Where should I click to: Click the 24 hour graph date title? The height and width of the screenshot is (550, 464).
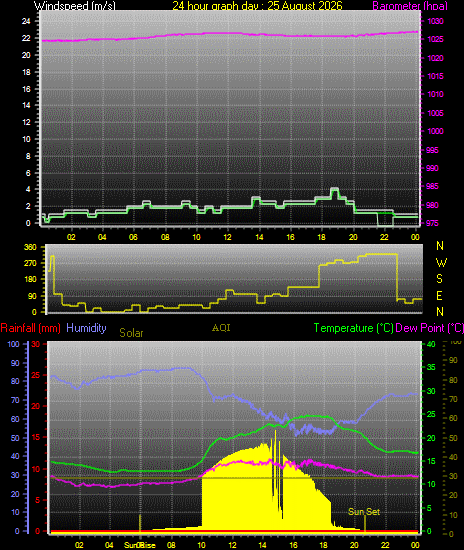tap(257, 6)
